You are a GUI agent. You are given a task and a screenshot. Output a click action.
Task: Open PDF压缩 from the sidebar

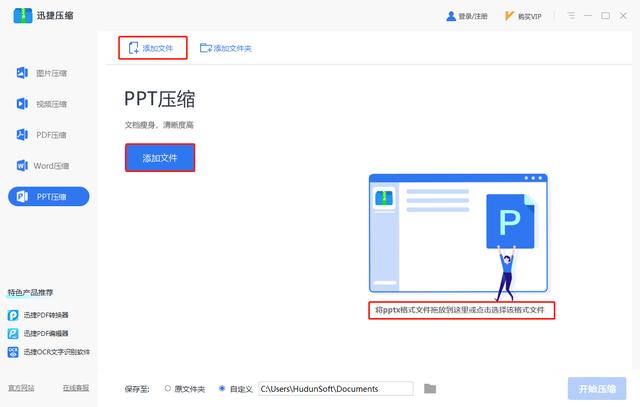point(42,135)
